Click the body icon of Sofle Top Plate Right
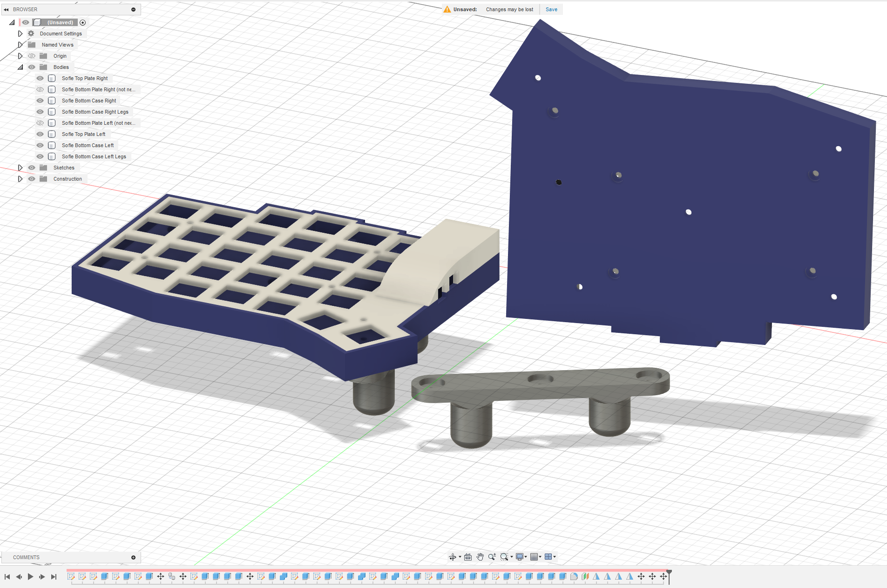Screen dimensions: 887x588 point(52,78)
